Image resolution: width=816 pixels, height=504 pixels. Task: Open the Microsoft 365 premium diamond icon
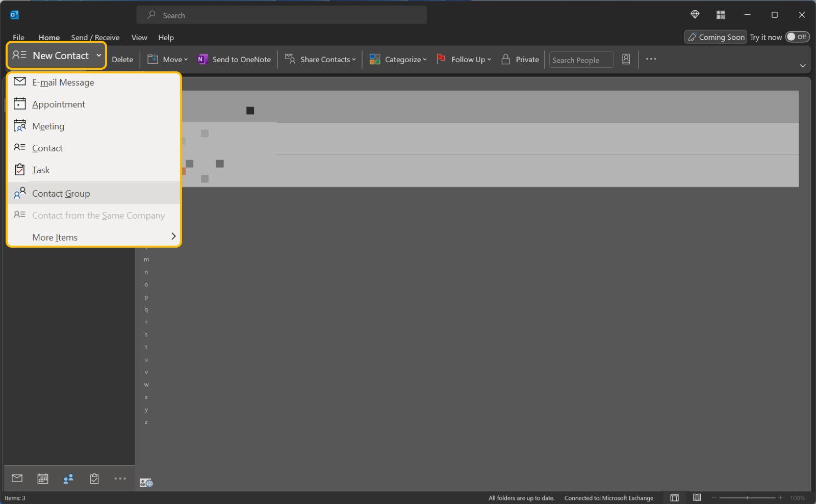click(695, 15)
